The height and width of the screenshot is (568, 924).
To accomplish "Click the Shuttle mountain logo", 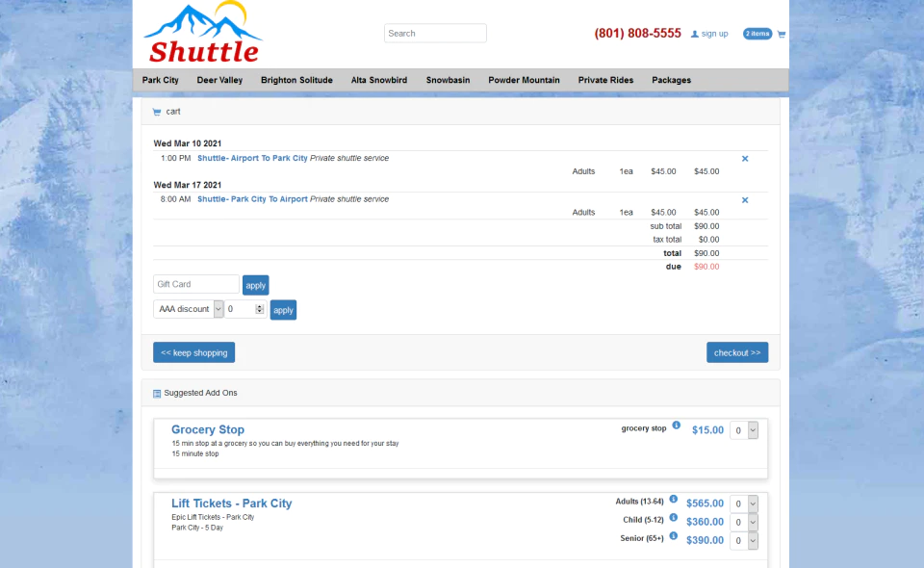I will coord(203,33).
